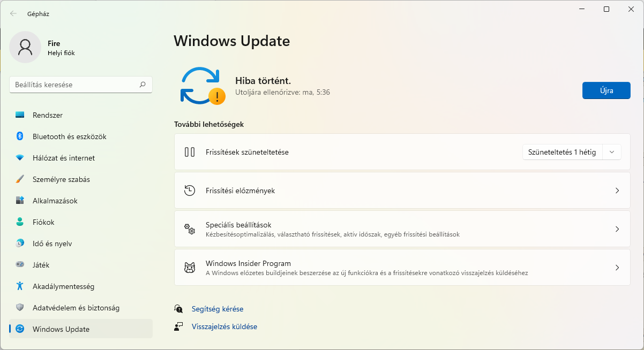Expand Windows Insider Program via right chevron

(617, 268)
